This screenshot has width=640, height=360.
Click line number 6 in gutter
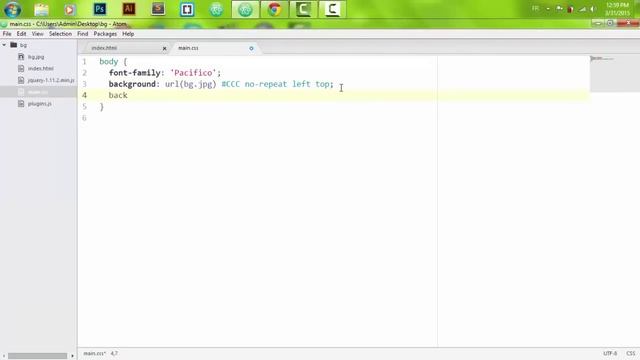click(84, 118)
